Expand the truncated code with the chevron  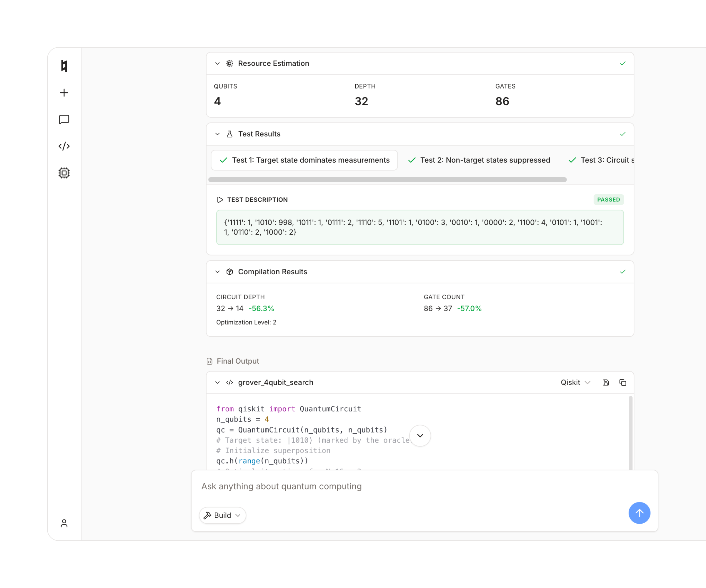(420, 436)
